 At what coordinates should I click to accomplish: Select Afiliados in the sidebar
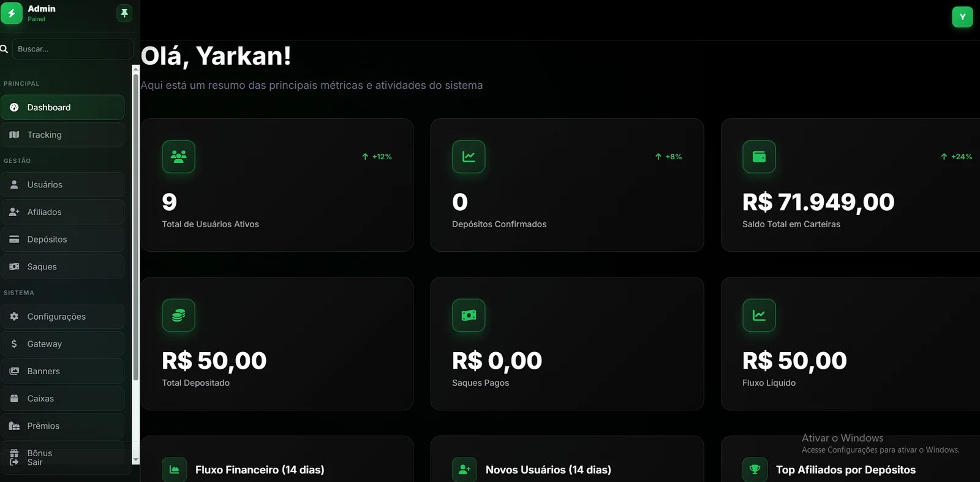click(x=62, y=212)
